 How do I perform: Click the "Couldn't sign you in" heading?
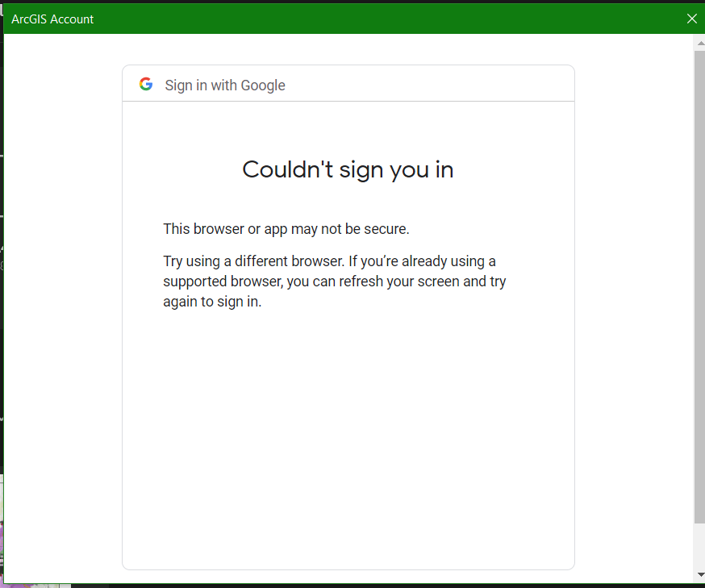(348, 170)
